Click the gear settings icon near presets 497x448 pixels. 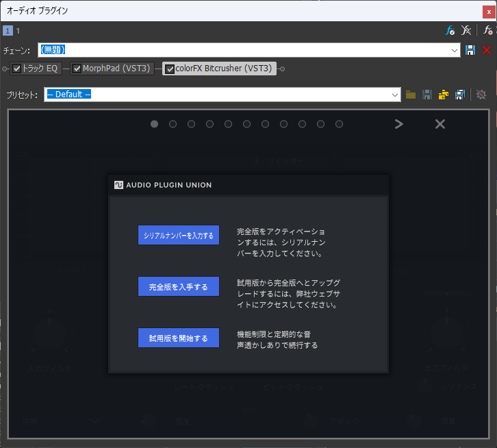481,95
